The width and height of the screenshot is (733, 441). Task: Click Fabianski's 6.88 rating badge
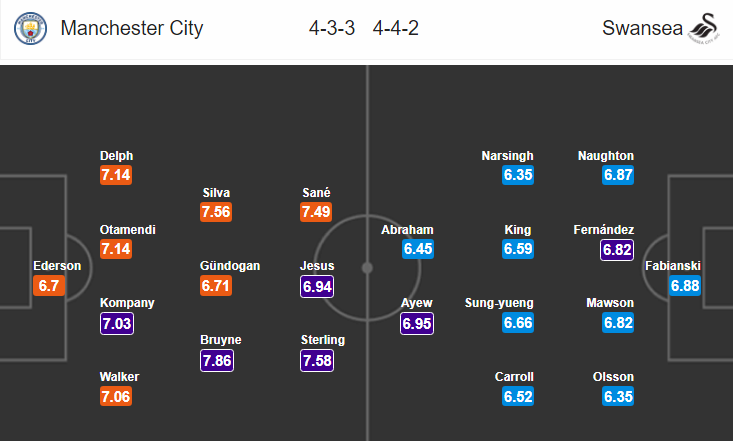[685, 286]
